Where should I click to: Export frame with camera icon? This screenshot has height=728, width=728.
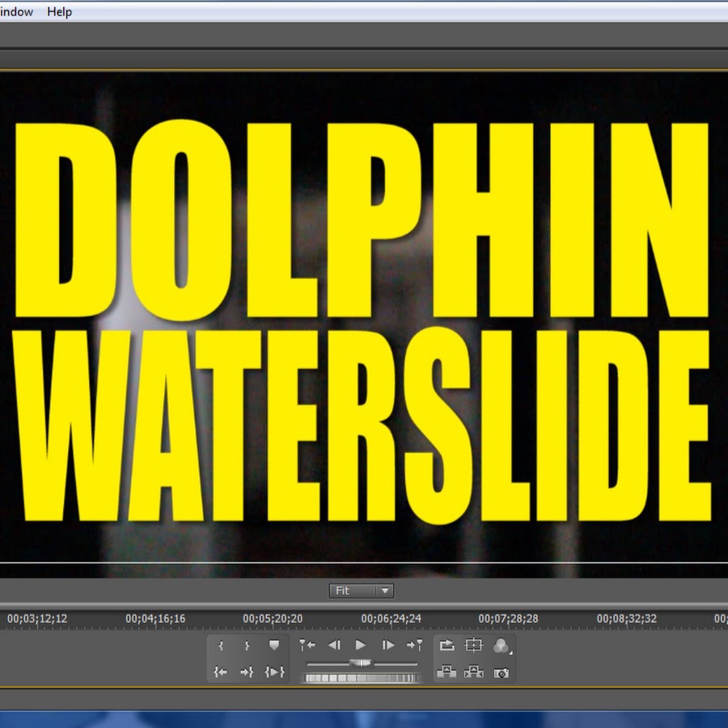(x=501, y=673)
